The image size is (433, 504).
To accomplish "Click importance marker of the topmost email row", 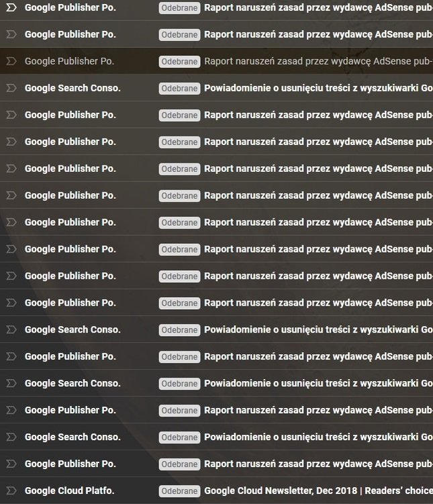I will [x=11, y=7].
